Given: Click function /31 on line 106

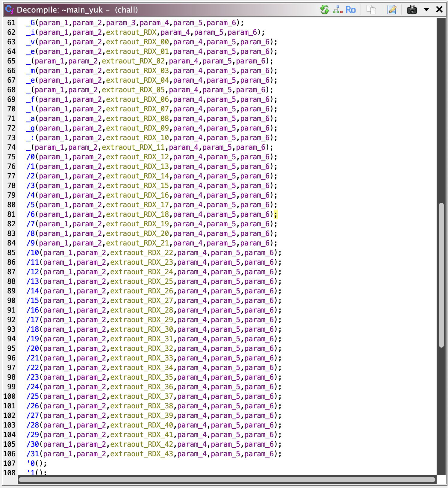Looking at the screenshot, I should (33, 454).
